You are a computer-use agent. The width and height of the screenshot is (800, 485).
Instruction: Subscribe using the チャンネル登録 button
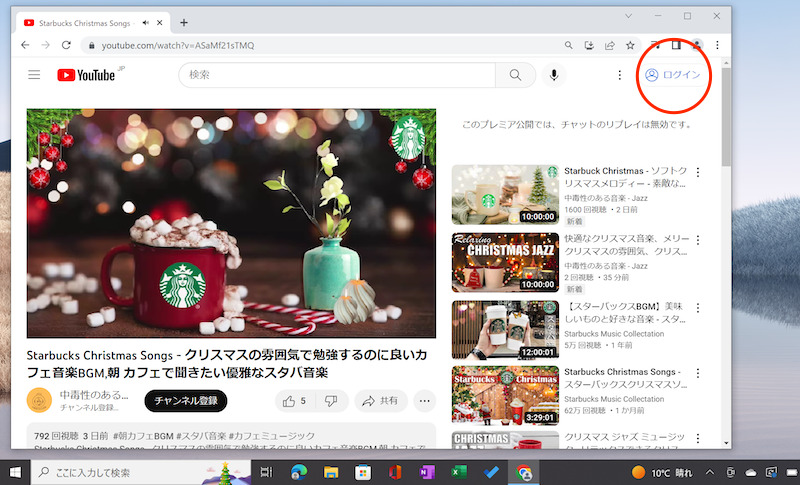pyautogui.click(x=186, y=401)
